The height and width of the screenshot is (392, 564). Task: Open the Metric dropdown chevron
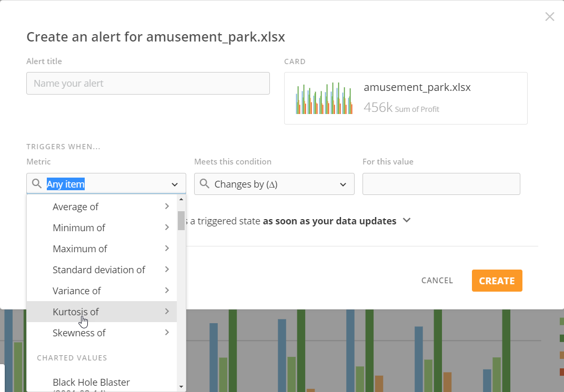coord(175,184)
